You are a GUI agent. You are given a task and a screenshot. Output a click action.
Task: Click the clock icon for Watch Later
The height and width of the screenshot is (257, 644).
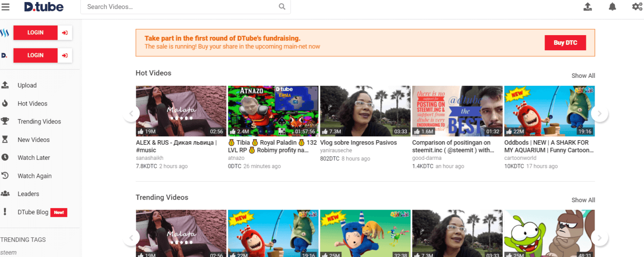(x=5, y=158)
